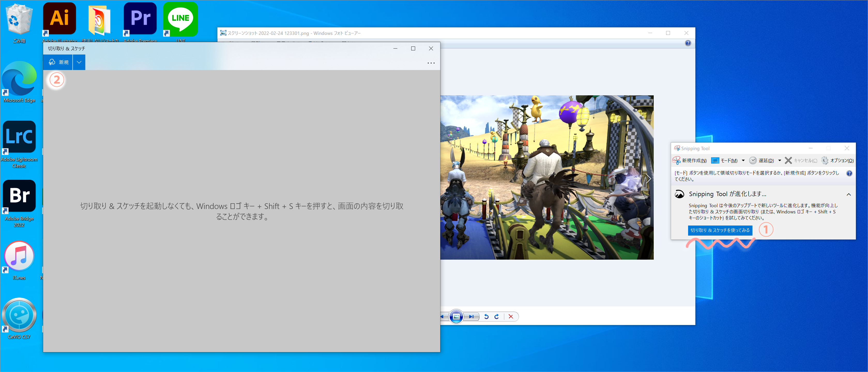Click 切り取り & スケッチを使ってみる button

pyautogui.click(x=720, y=230)
